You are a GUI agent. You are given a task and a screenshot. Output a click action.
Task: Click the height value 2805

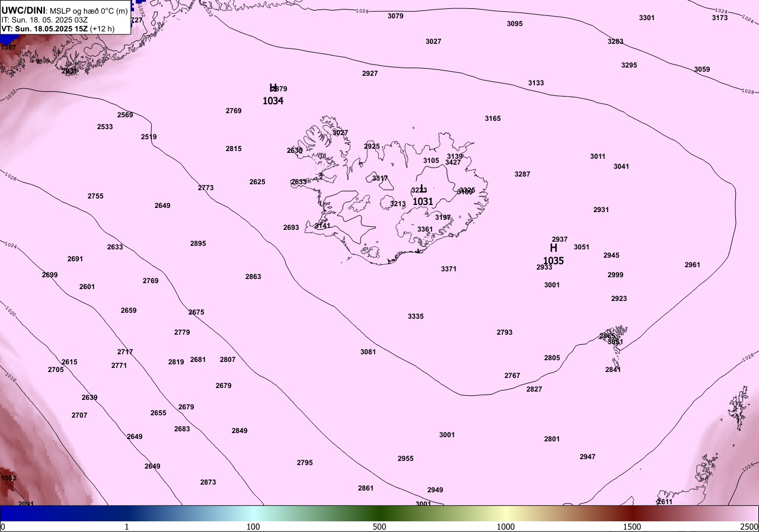point(552,358)
